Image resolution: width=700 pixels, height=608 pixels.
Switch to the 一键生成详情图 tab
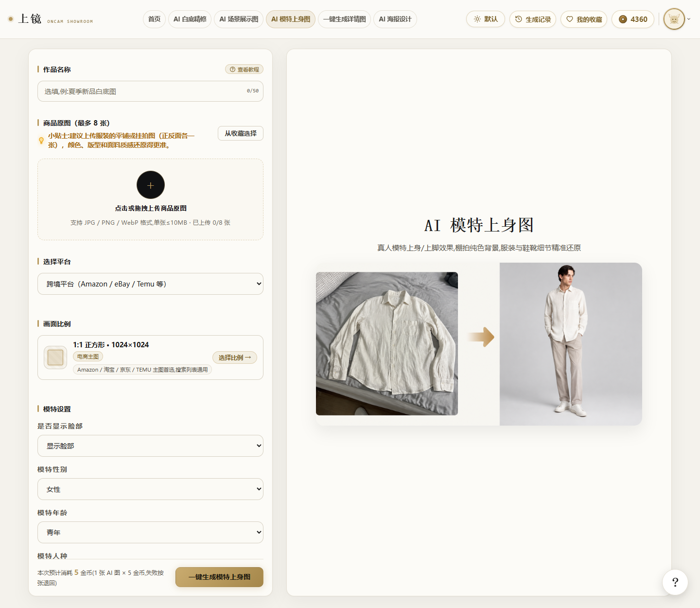[345, 19]
